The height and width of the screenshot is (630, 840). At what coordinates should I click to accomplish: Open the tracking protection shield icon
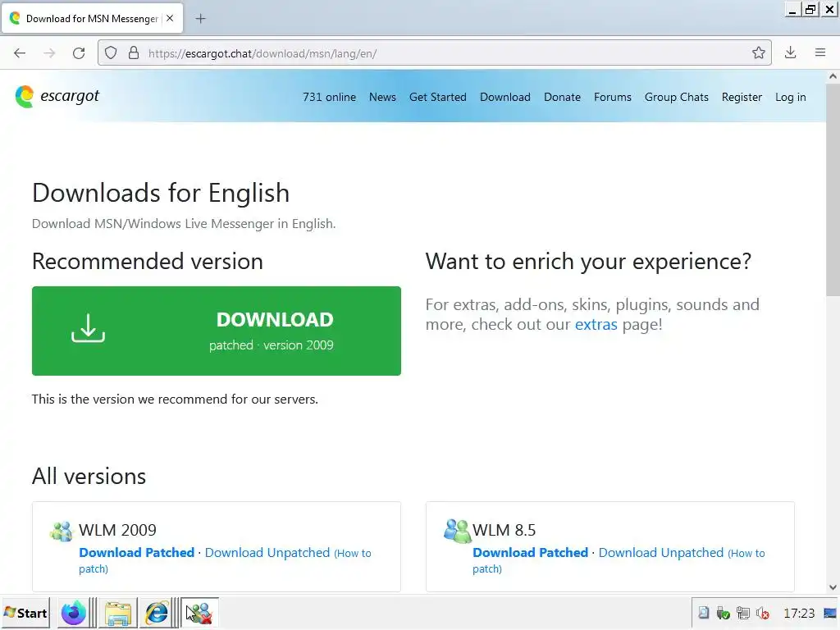111,53
